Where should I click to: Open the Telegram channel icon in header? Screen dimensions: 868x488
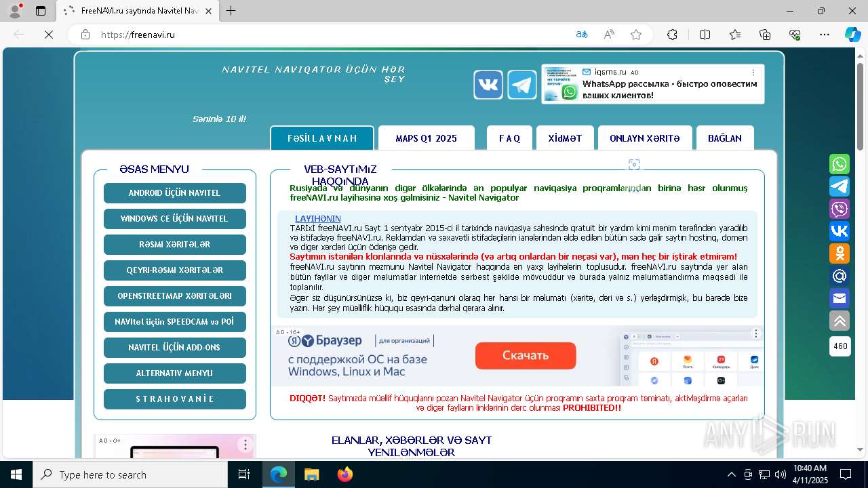[x=522, y=85]
